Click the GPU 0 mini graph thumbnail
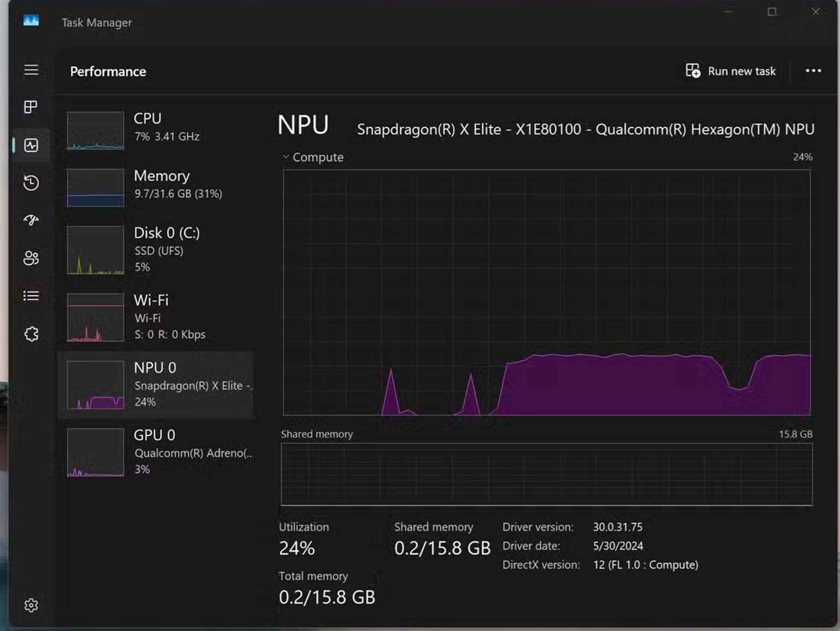Screen dimensions: 840x631 coord(95,453)
